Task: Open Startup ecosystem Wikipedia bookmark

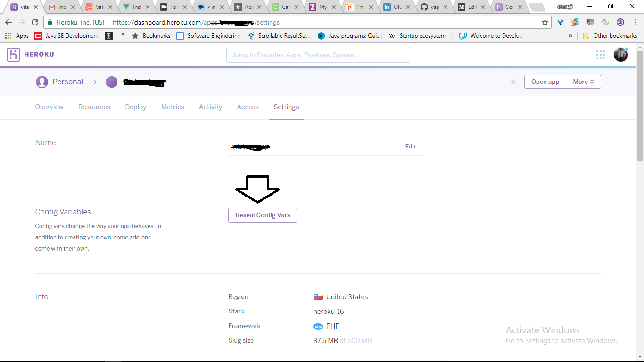Action: pos(421,36)
